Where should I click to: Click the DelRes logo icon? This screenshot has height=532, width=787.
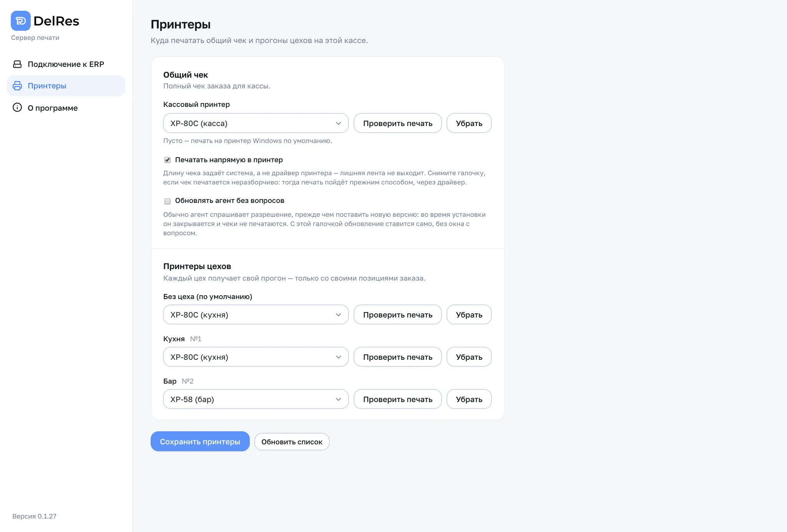[x=21, y=21]
